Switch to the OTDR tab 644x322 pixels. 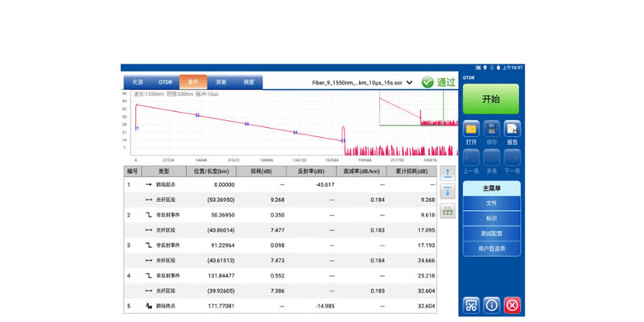tap(165, 82)
